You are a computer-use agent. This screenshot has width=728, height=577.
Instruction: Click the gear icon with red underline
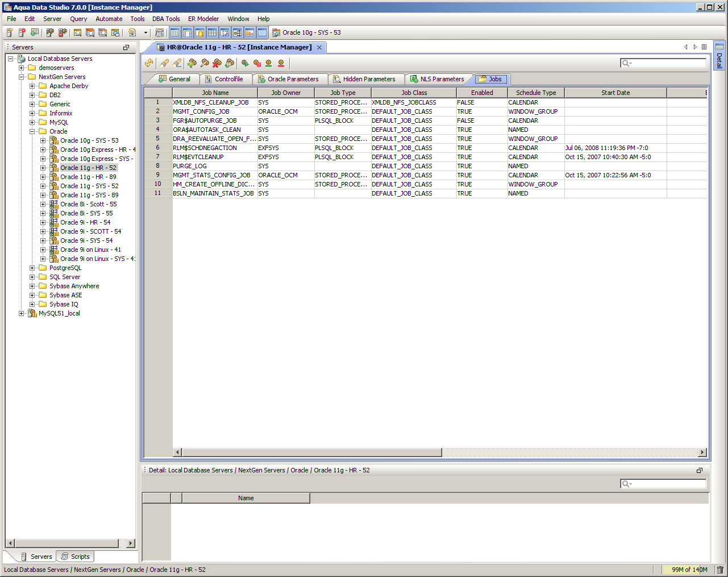tap(281, 63)
